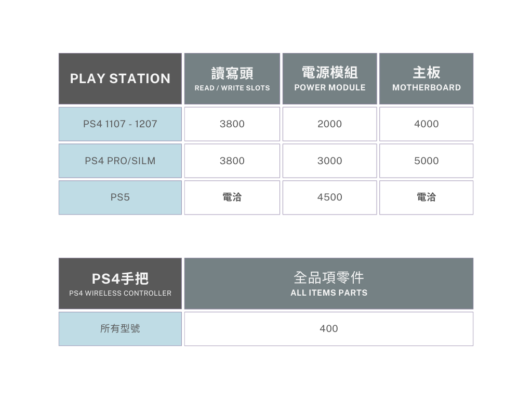Select the Motherboard column header
This screenshot has height=399, width=532.
pyautogui.click(x=426, y=78)
